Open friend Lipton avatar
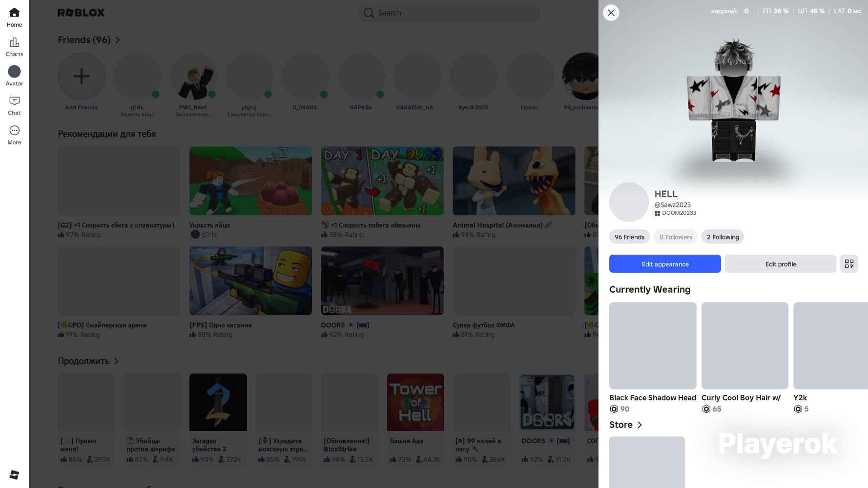Screen dimensions: 868x488 tap(530, 76)
